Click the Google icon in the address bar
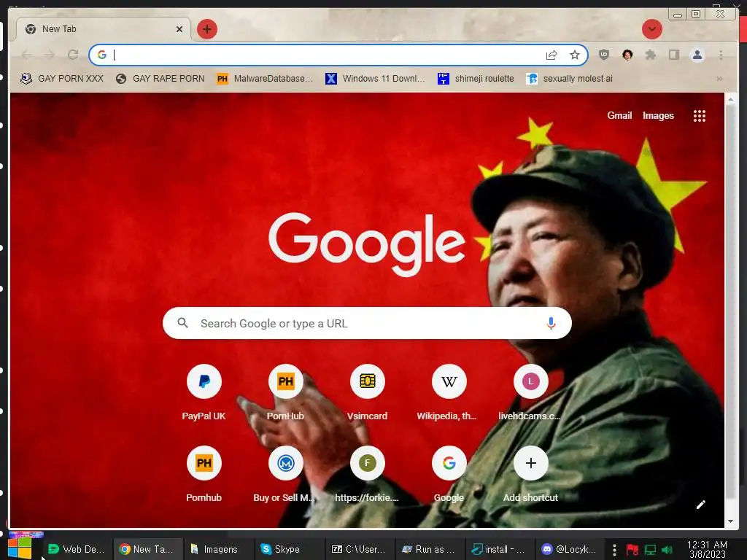The width and height of the screenshot is (747, 560). [x=101, y=55]
